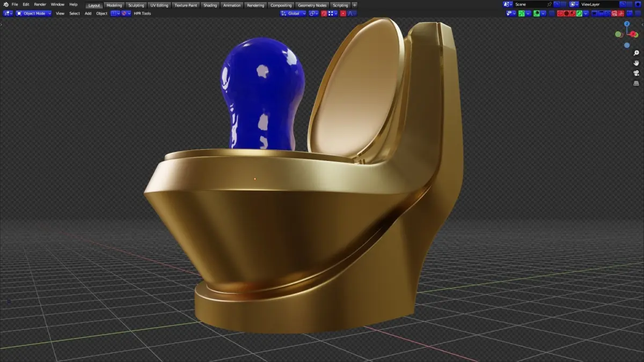Pin the scene using pin icon
The width and height of the screenshot is (644, 362).
pos(549,4)
